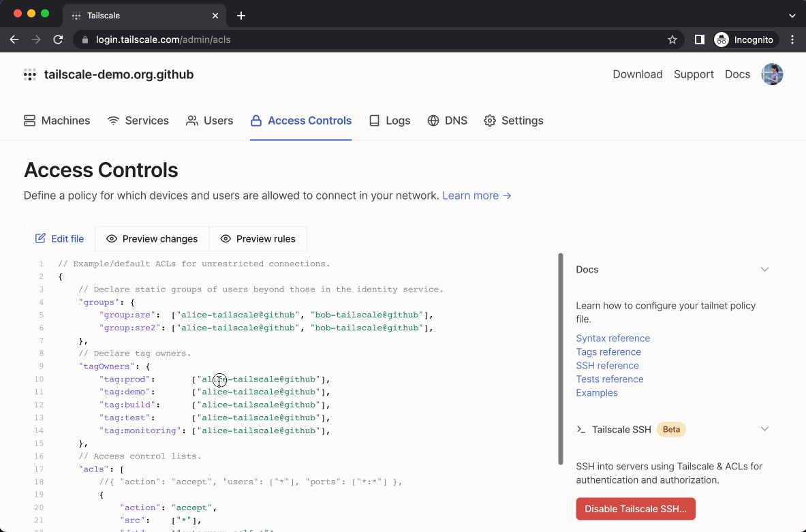
Task: Select the Access Controls tab
Action: (x=300, y=121)
